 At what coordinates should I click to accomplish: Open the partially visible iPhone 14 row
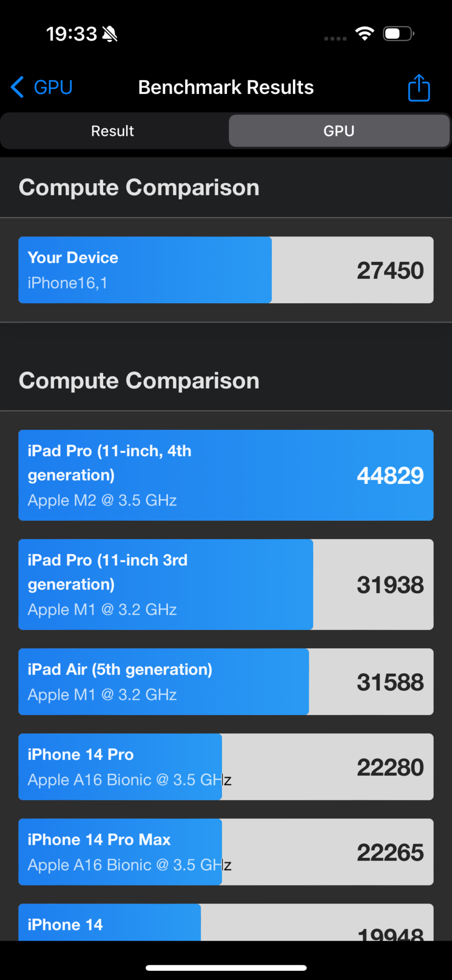[x=225, y=923]
